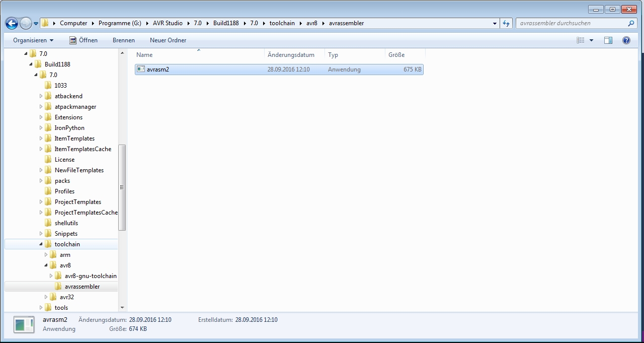644x343 pixels.
Task: Select the ItemTemplatesCache folder
Action: [83, 149]
